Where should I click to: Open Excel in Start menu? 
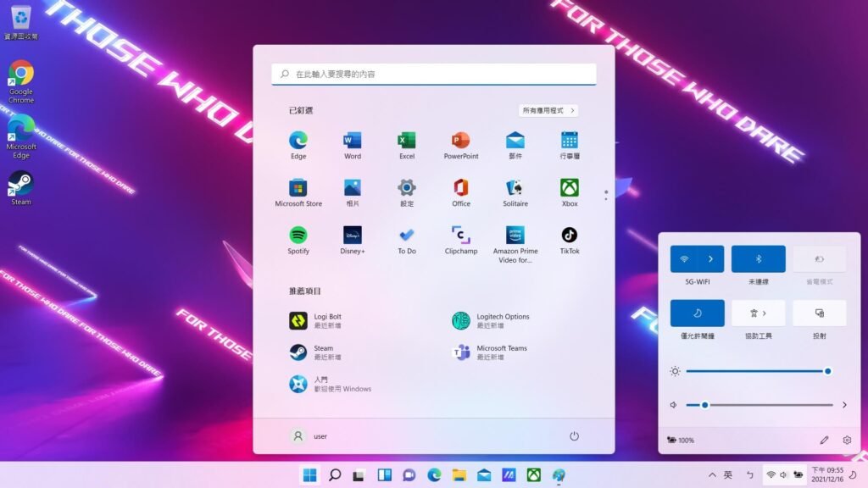coord(406,146)
